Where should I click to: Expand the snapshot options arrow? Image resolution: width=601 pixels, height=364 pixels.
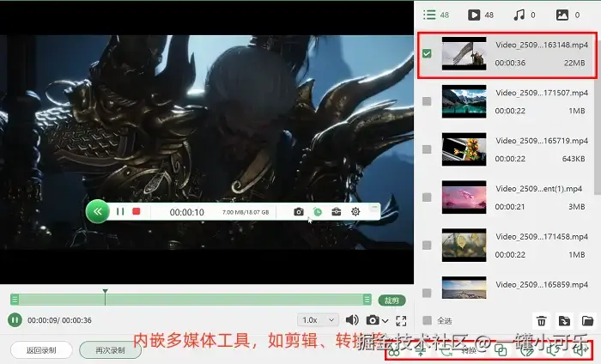(385, 321)
